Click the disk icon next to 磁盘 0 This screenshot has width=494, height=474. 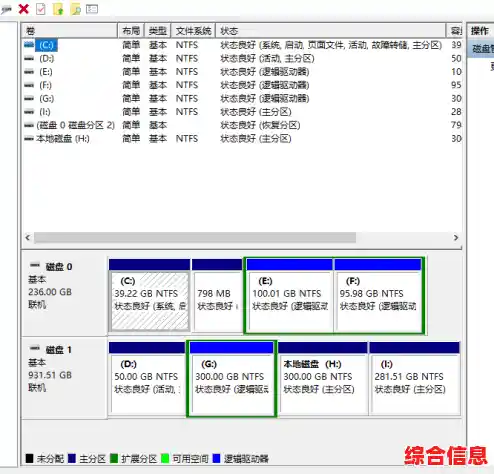point(35,265)
